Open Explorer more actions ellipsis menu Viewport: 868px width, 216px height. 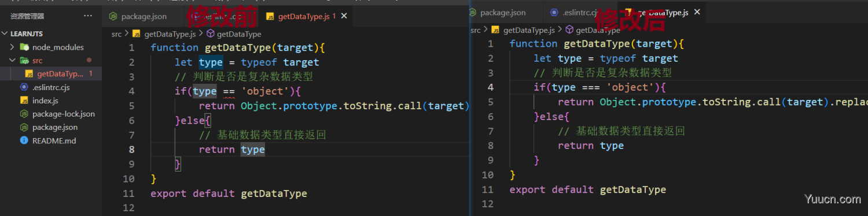point(87,16)
